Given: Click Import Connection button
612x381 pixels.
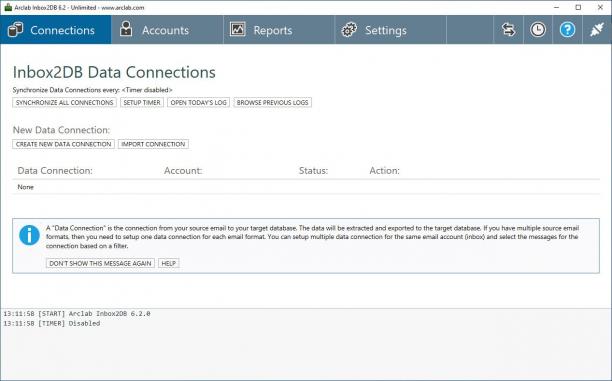Looking at the screenshot, I should tap(153, 144).
